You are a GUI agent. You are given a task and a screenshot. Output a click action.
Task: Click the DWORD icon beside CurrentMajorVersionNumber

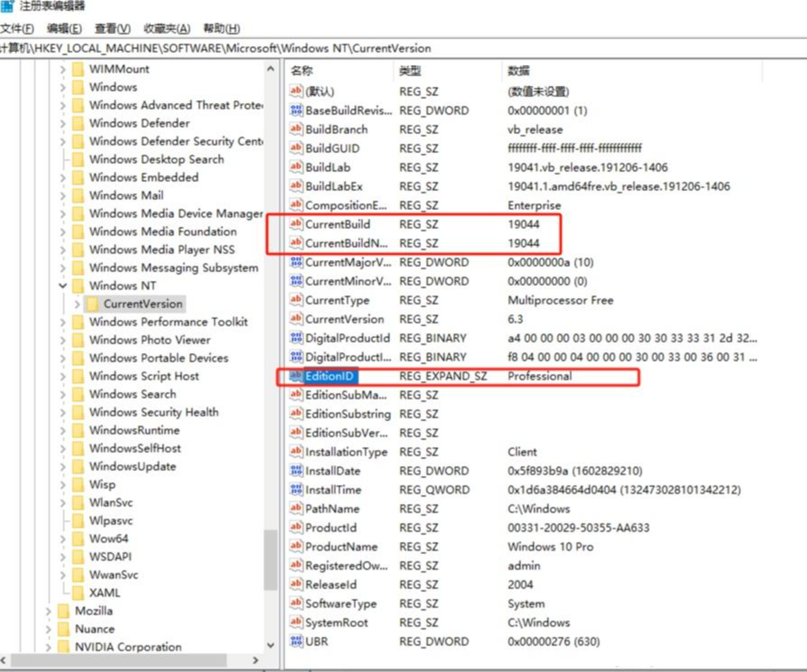[296, 262]
